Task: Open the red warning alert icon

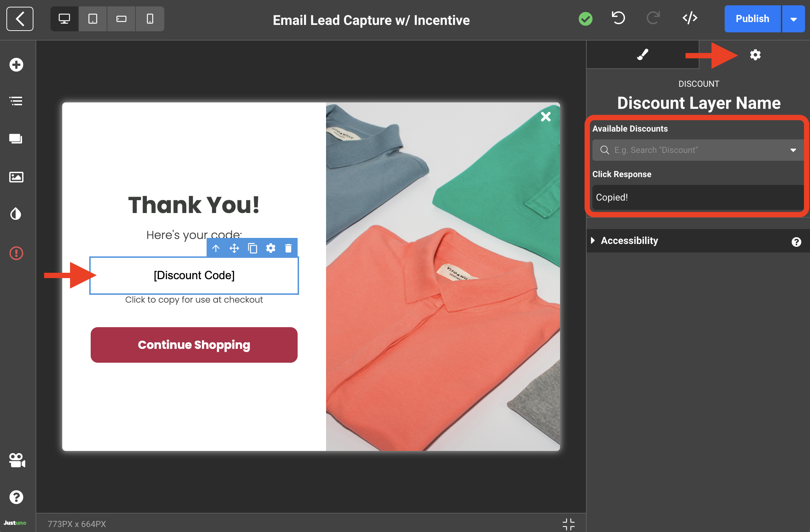Action: 16,253
